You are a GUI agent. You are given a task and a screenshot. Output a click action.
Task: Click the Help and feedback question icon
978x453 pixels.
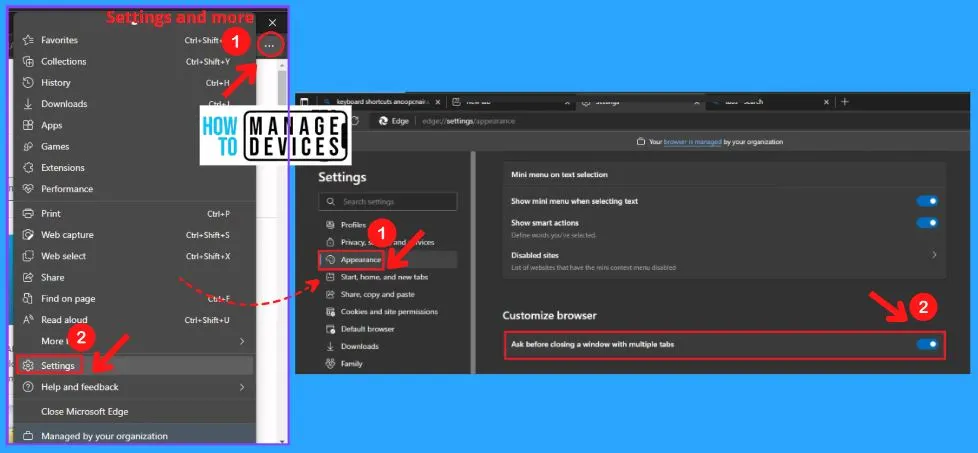[27, 387]
